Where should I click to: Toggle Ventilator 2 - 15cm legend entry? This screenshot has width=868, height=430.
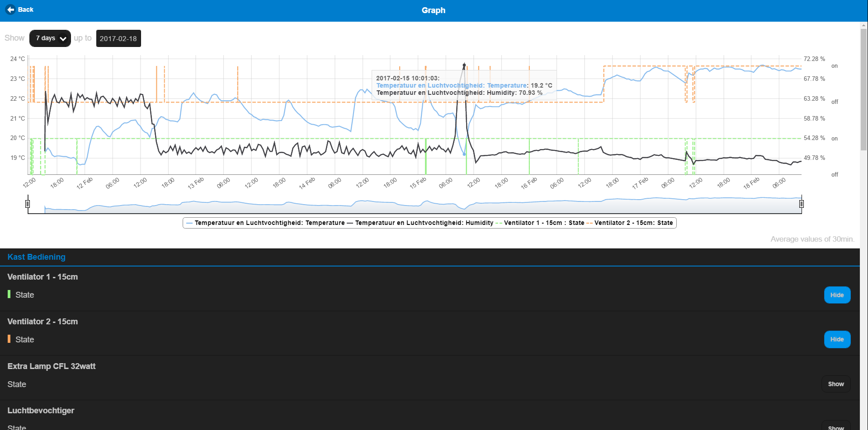[x=630, y=223]
